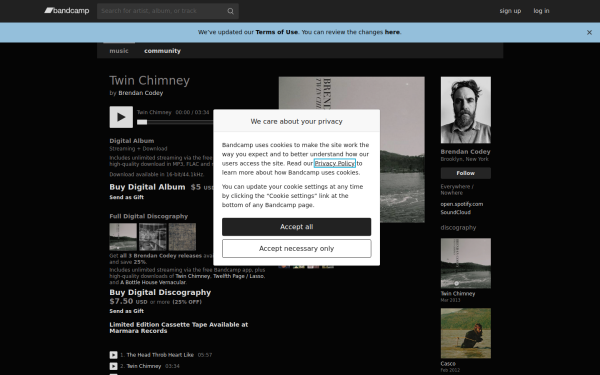Open the Privacy Policy link in the dialog

pos(335,163)
